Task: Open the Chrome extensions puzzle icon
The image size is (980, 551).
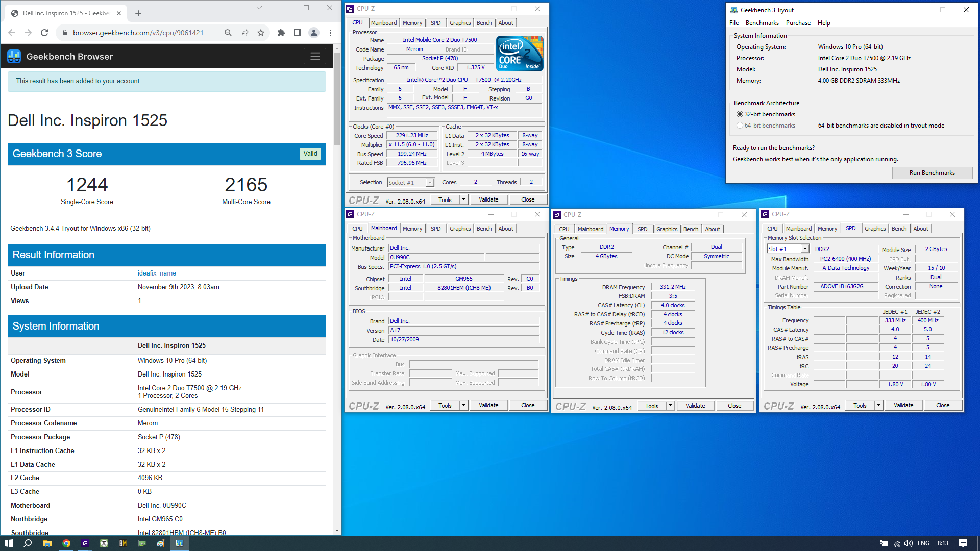Action: tap(281, 33)
